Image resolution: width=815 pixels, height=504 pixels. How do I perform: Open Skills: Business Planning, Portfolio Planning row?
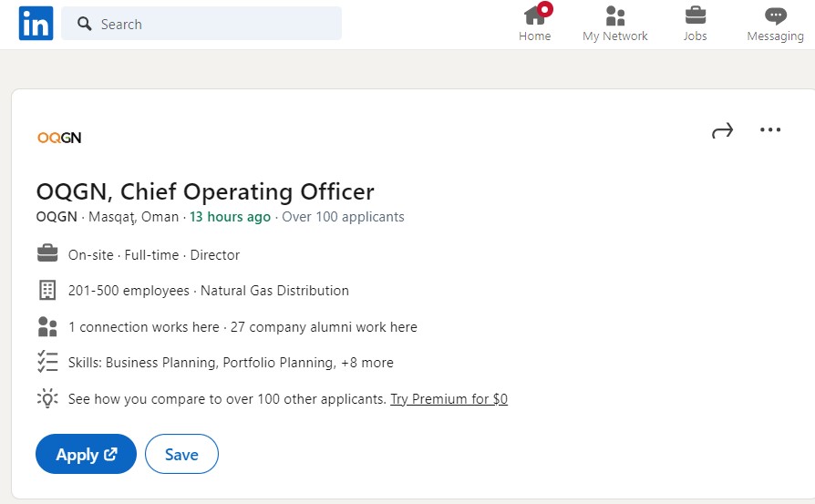231,363
